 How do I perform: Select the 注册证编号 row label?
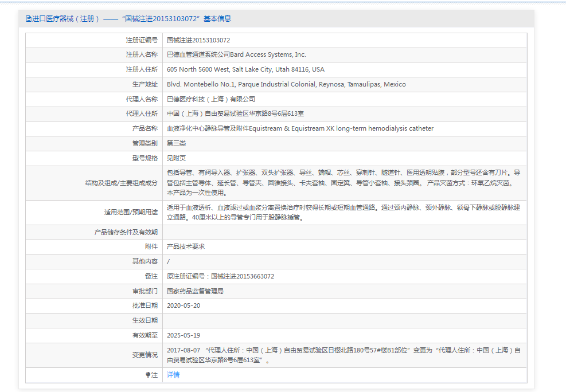[142, 40]
